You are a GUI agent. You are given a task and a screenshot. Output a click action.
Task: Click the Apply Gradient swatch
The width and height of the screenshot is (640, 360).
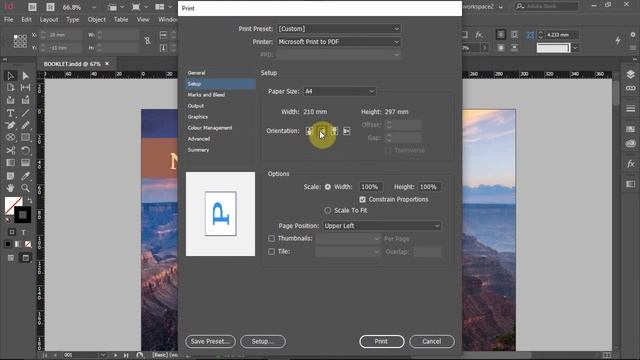(x=18, y=244)
